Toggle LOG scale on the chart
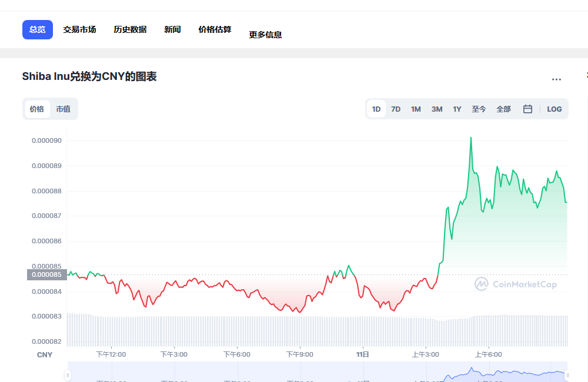 tap(554, 109)
